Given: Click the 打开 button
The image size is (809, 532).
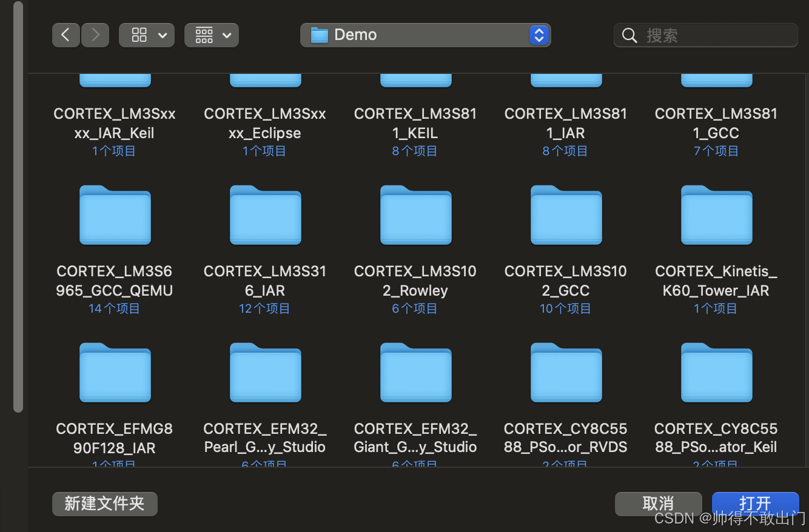Looking at the screenshot, I should 755,504.
